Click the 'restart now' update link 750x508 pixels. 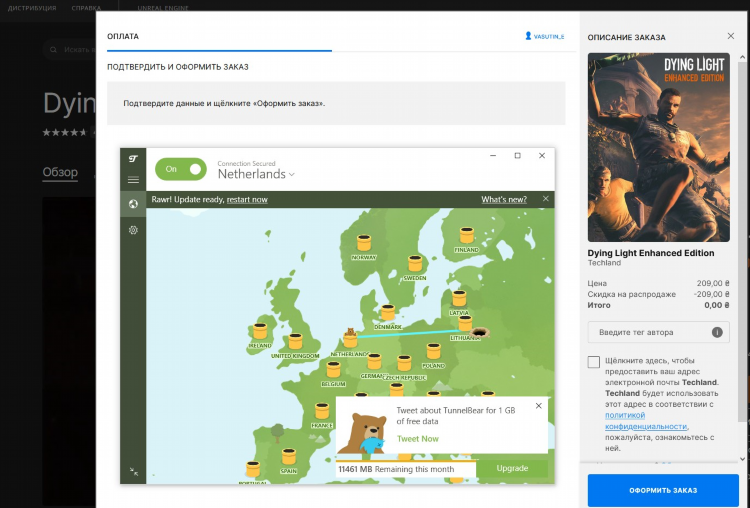247,199
